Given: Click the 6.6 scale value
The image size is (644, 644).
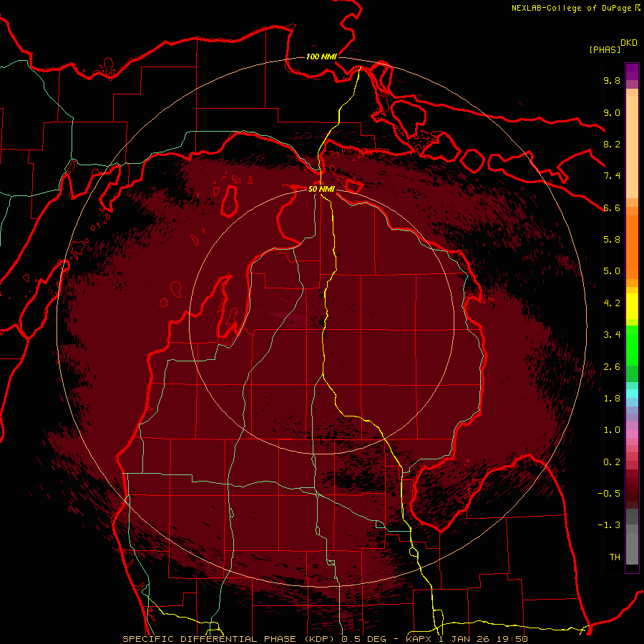Looking at the screenshot, I should 612,208.
